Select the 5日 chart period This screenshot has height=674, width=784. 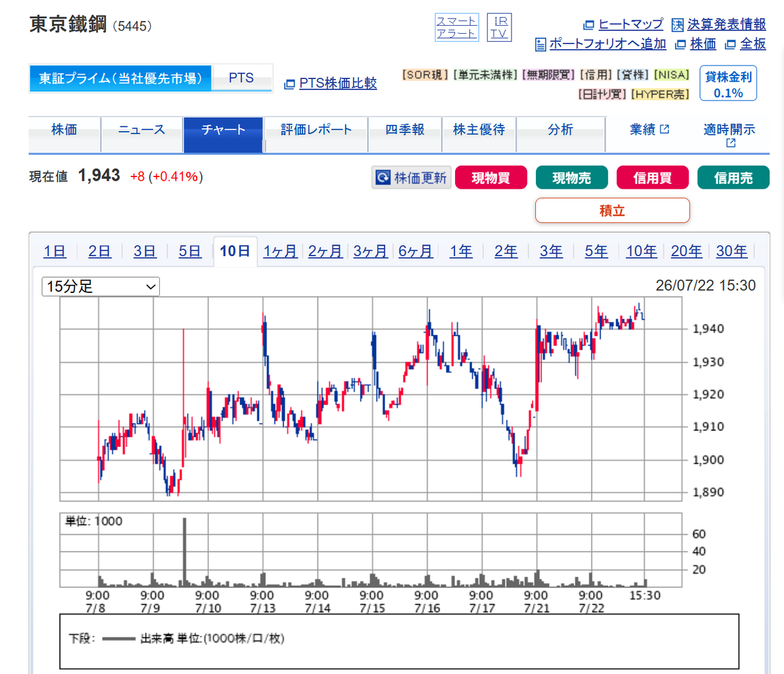(190, 251)
